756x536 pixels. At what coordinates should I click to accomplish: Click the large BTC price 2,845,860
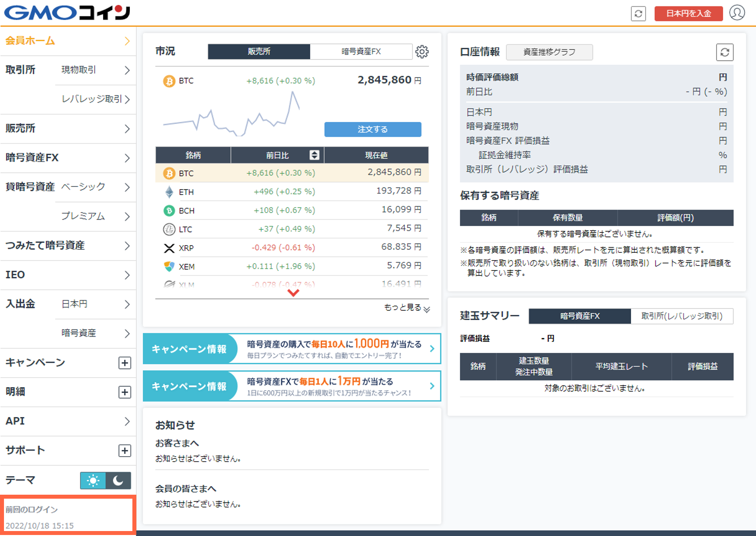tap(385, 80)
